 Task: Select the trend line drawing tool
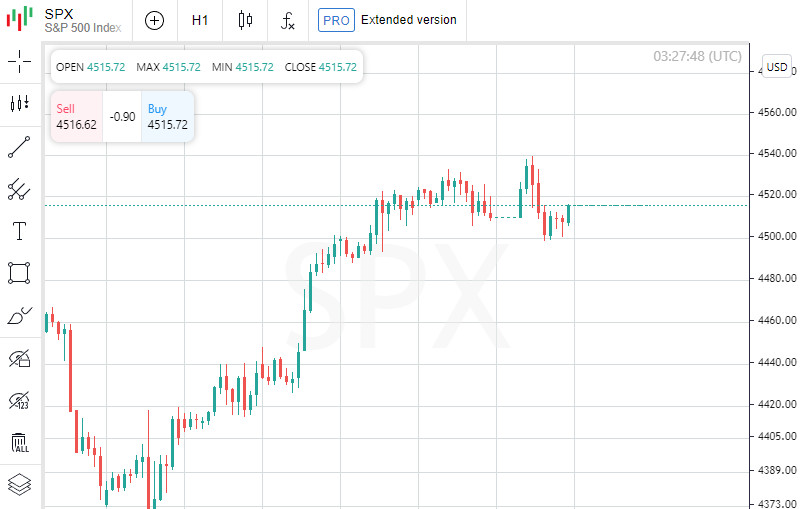coord(19,146)
